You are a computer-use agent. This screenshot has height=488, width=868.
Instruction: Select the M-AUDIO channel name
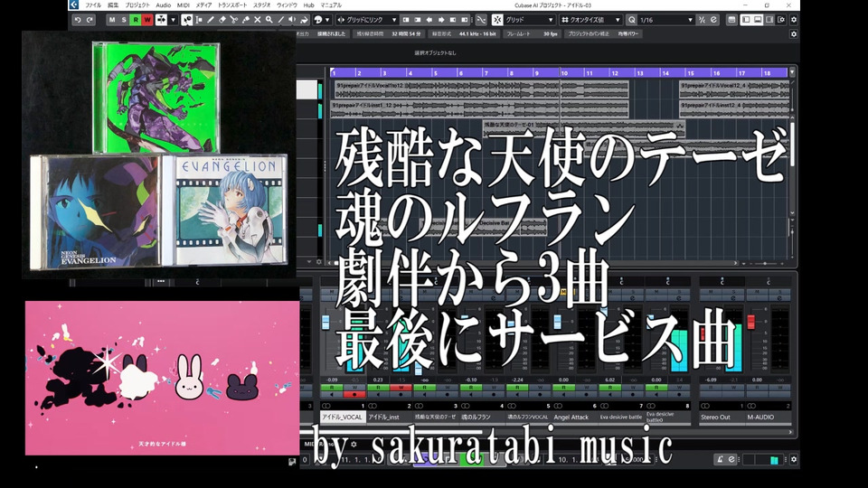click(x=760, y=418)
